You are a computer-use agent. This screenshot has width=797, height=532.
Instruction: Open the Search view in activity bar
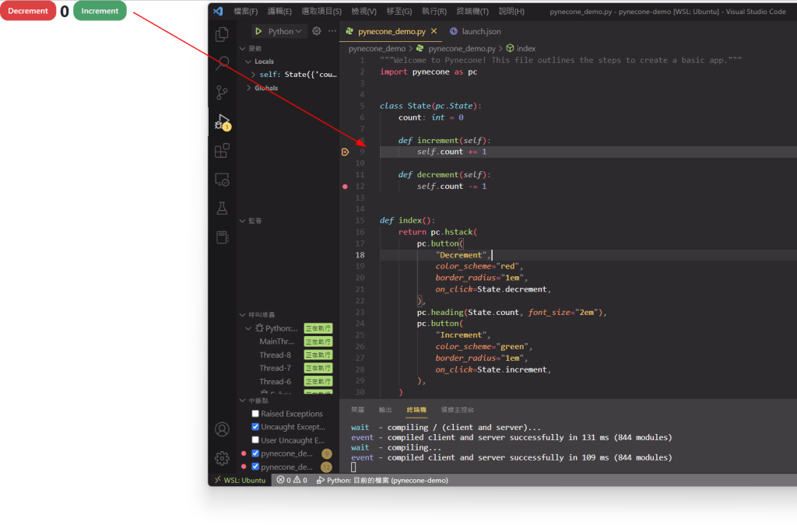(223, 63)
